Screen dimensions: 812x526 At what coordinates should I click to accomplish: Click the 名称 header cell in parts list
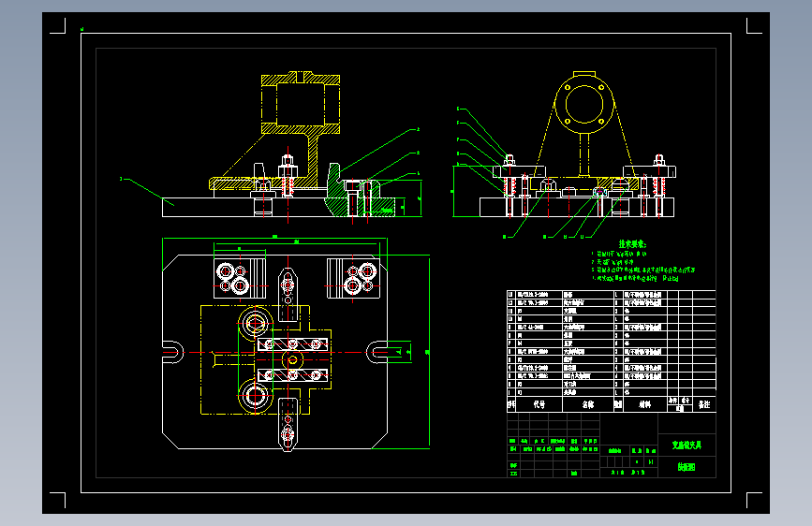click(588, 404)
